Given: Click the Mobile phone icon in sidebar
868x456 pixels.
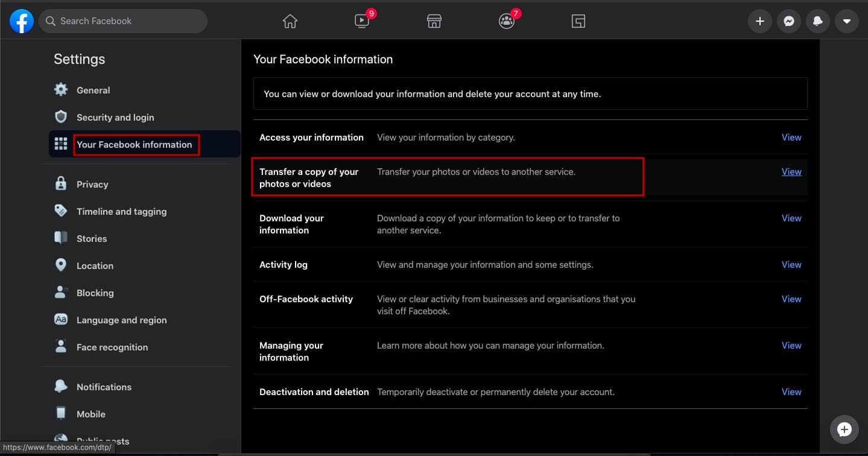Looking at the screenshot, I should point(61,414).
